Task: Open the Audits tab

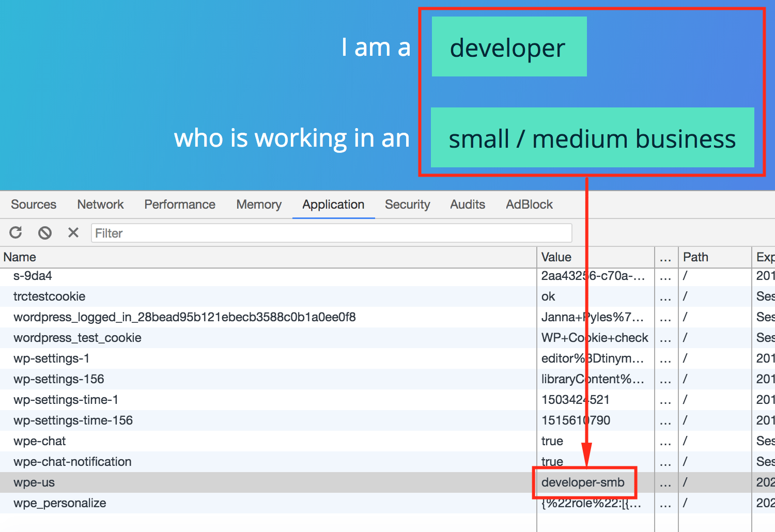Action: click(468, 205)
